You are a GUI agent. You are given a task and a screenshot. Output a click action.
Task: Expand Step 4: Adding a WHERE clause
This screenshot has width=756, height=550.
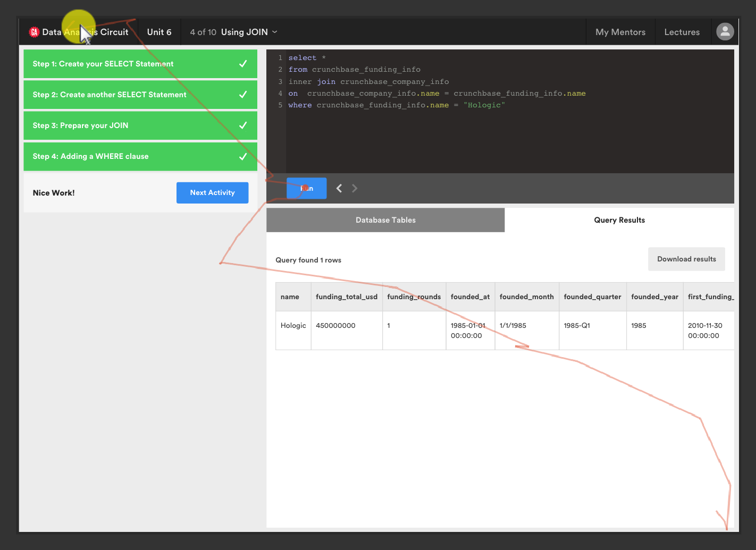pos(140,156)
